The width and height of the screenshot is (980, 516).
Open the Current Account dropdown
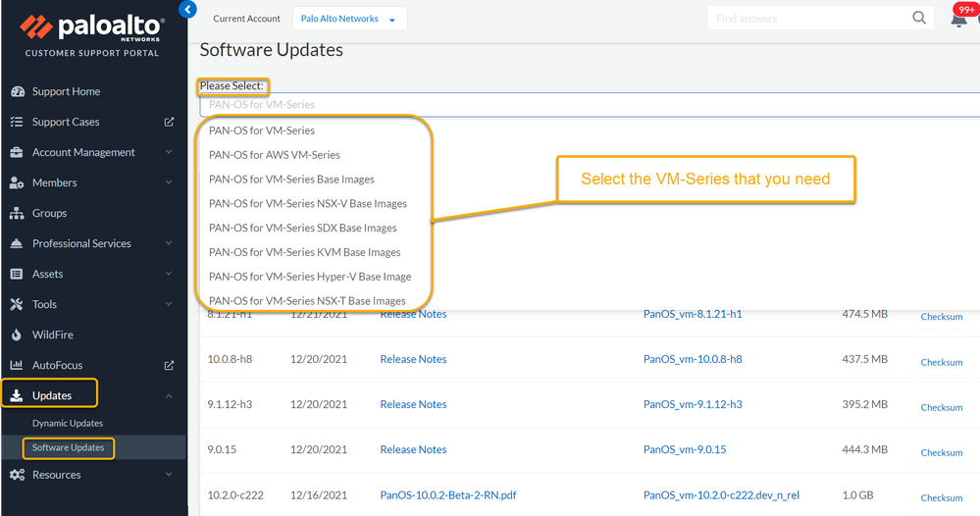tap(349, 19)
